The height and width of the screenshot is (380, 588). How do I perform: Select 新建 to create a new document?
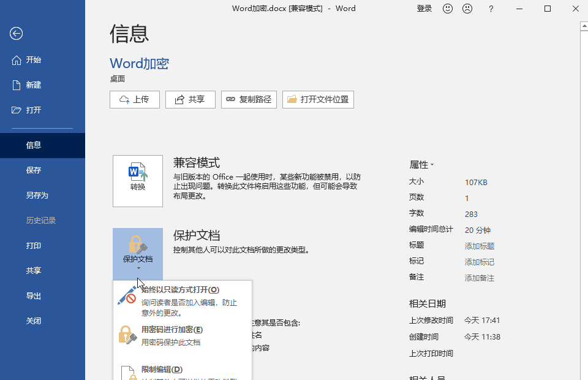(x=34, y=85)
